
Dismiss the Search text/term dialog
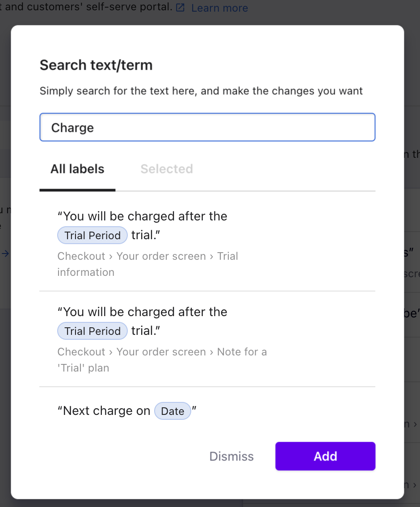tap(231, 456)
